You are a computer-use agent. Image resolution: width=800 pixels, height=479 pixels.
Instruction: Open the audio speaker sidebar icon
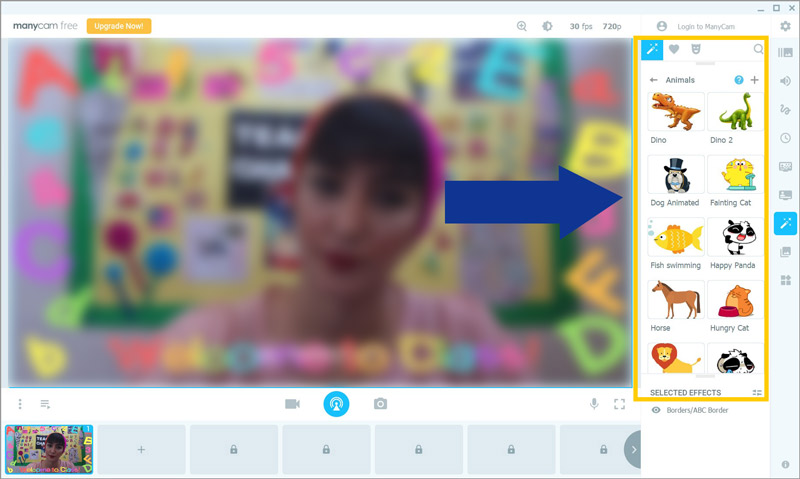click(x=785, y=81)
